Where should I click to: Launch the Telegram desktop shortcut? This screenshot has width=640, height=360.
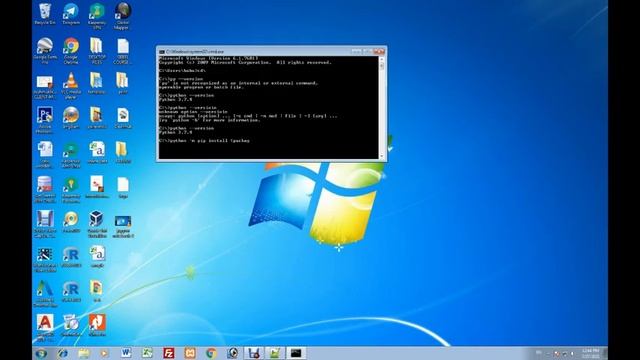point(71,14)
